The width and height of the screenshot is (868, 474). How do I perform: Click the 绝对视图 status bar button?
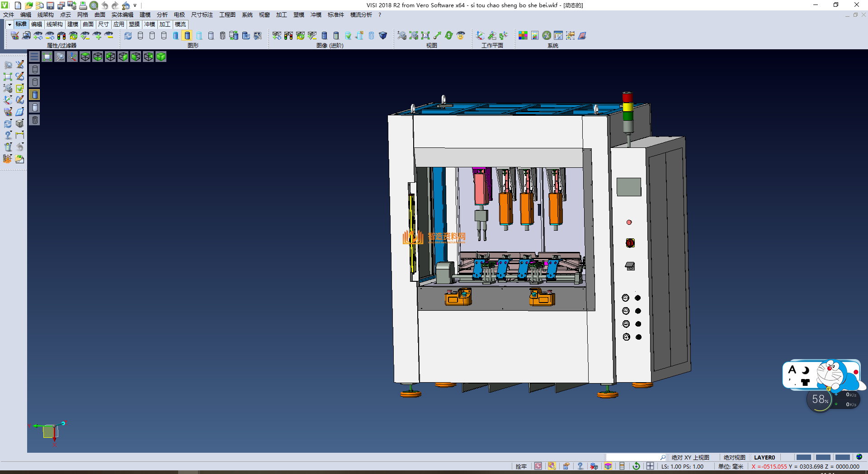(734, 457)
